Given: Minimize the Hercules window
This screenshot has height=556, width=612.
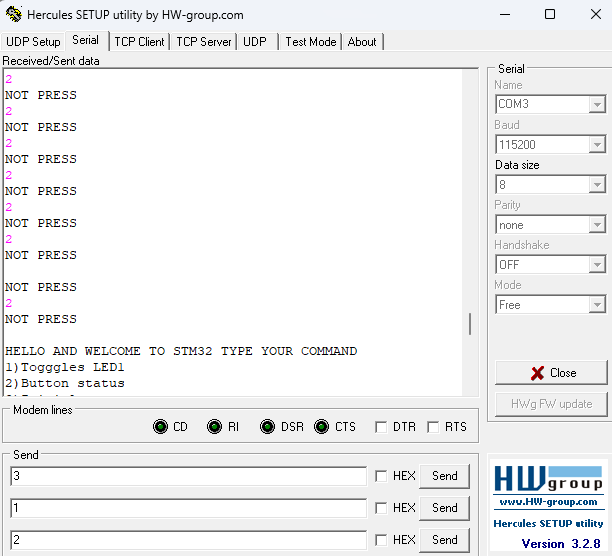Looking at the screenshot, I should tap(505, 14).
